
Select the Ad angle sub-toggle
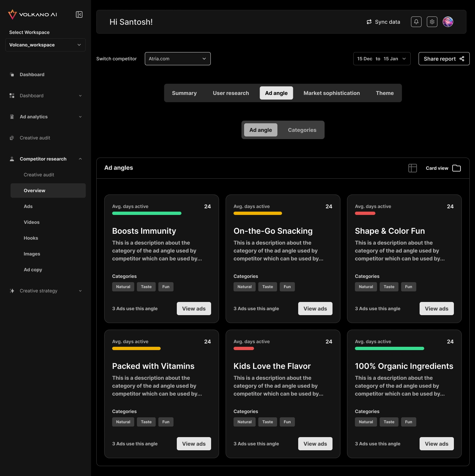(261, 130)
